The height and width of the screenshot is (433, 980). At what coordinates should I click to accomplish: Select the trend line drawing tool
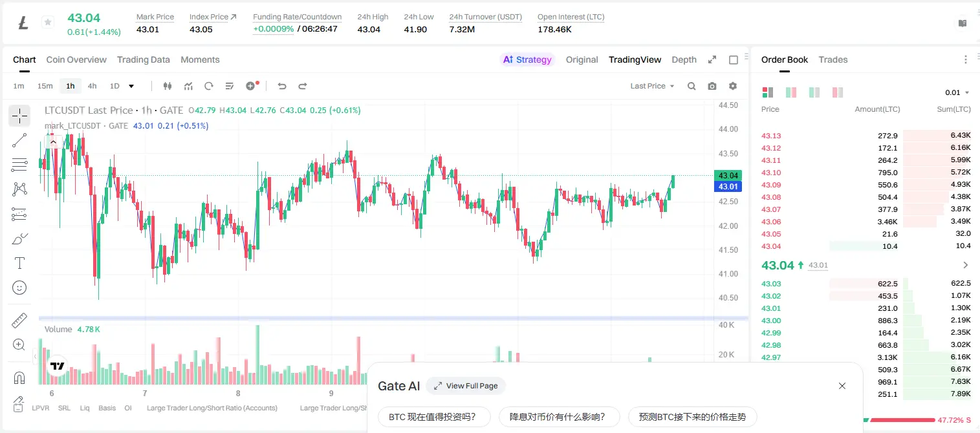[19, 140]
